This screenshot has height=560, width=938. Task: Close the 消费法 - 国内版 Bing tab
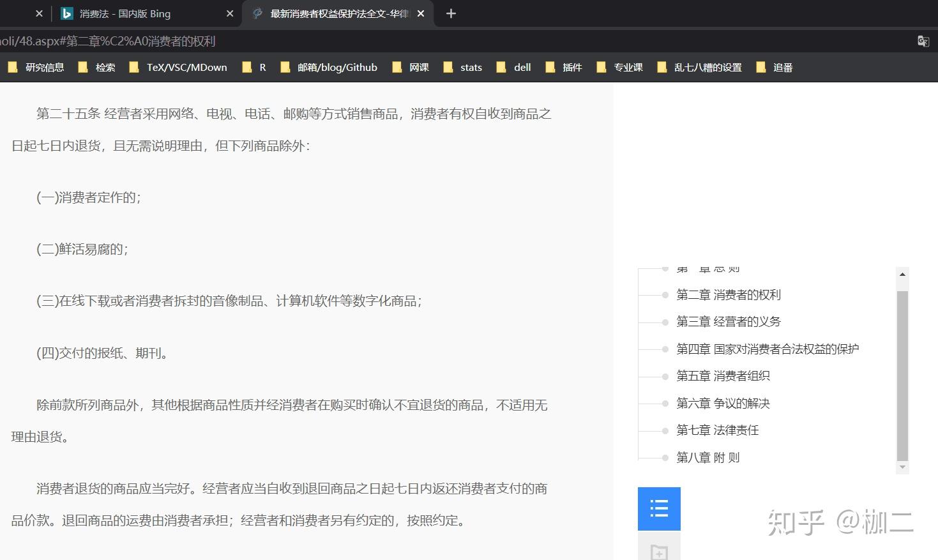[230, 13]
